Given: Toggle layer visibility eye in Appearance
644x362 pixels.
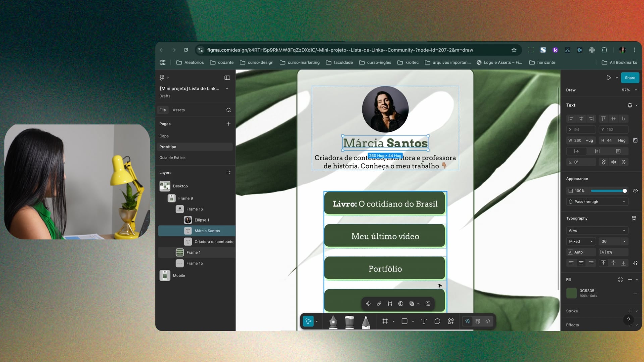Looking at the screenshot, I should [x=635, y=191].
